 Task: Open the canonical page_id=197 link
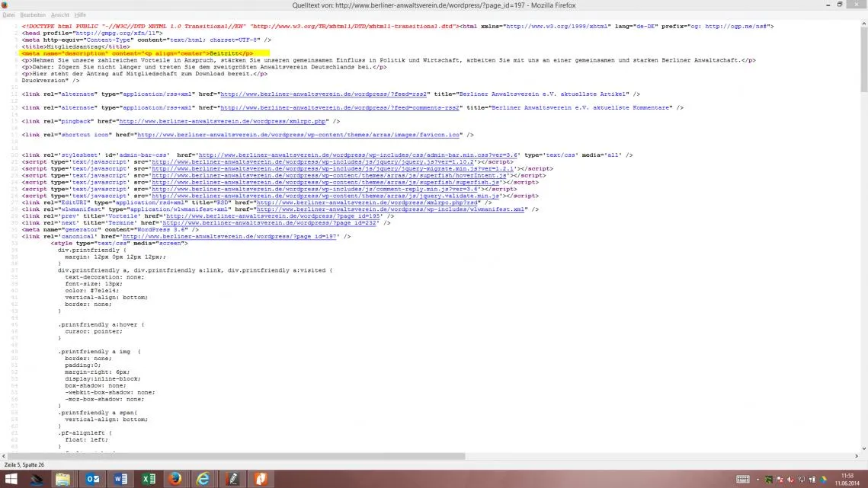click(x=229, y=237)
